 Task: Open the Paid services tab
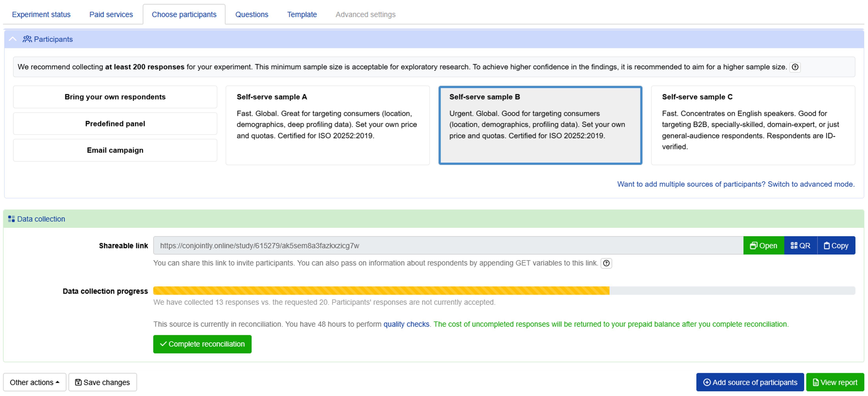coord(111,14)
